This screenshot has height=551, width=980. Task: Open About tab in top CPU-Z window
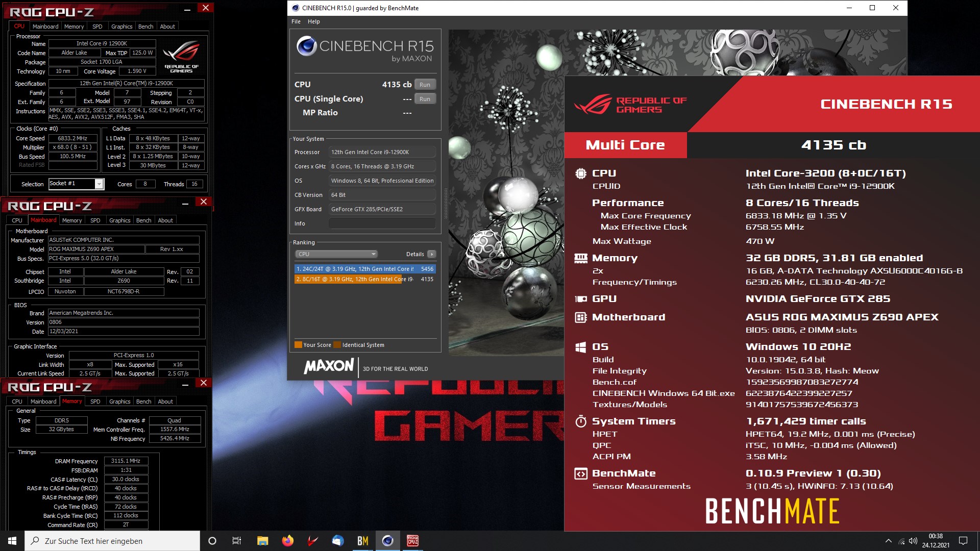point(167,27)
